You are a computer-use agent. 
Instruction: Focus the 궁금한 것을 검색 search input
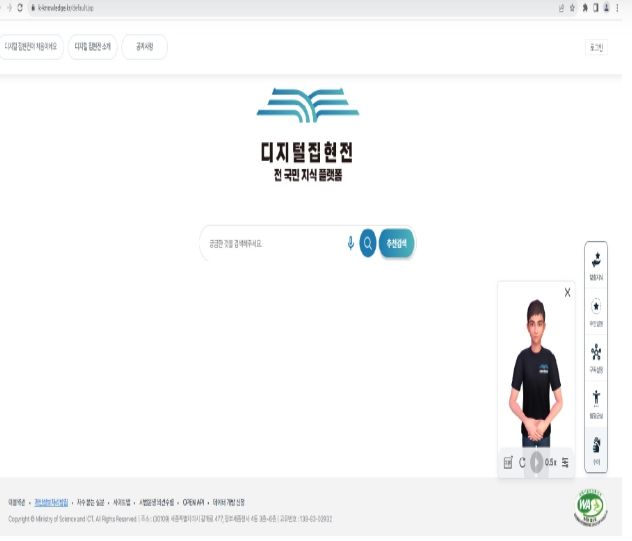pyautogui.click(x=274, y=243)
